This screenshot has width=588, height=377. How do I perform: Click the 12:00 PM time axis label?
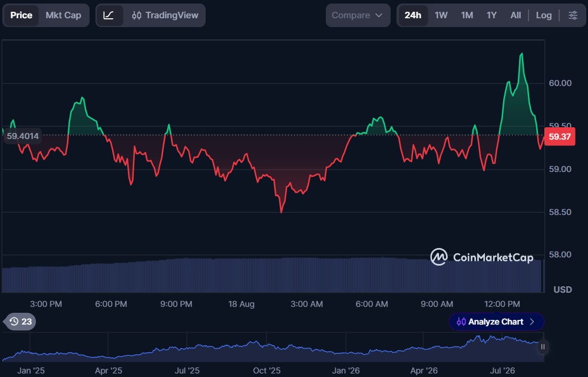[502, 304]
